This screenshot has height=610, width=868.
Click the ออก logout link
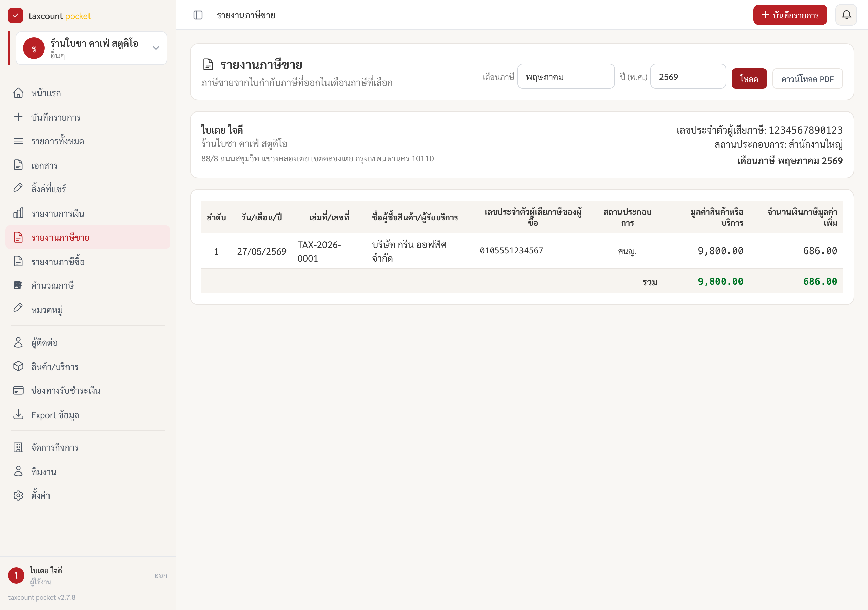[161, 576]
